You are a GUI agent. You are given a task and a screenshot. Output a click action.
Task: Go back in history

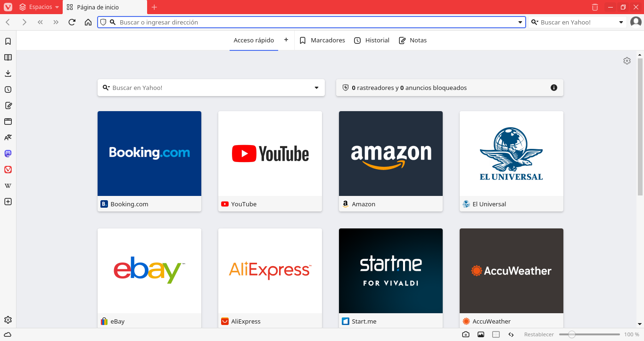[8, 22]
